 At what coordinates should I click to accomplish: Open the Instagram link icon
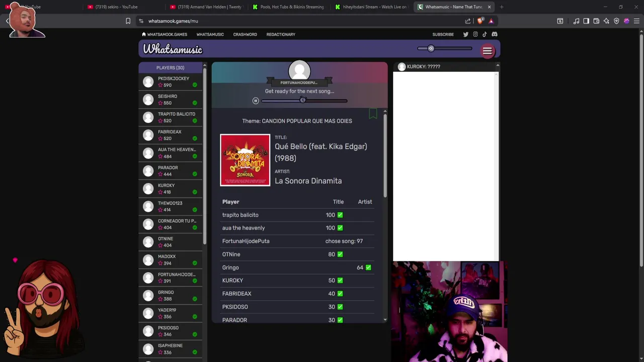click(x=475, y=34)
